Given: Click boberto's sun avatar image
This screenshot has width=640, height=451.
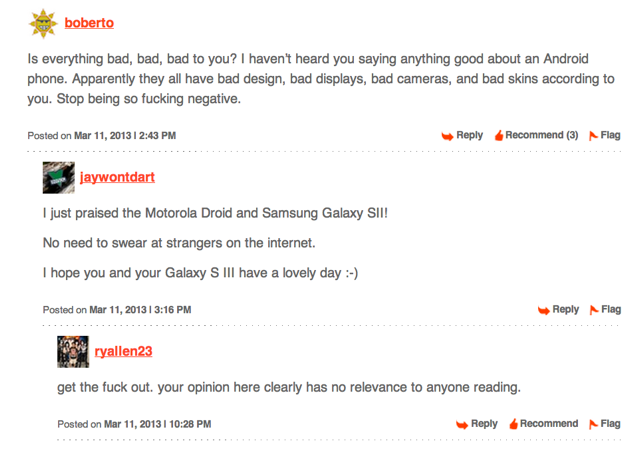Looking at the screenshot, I should click(43, 24).
